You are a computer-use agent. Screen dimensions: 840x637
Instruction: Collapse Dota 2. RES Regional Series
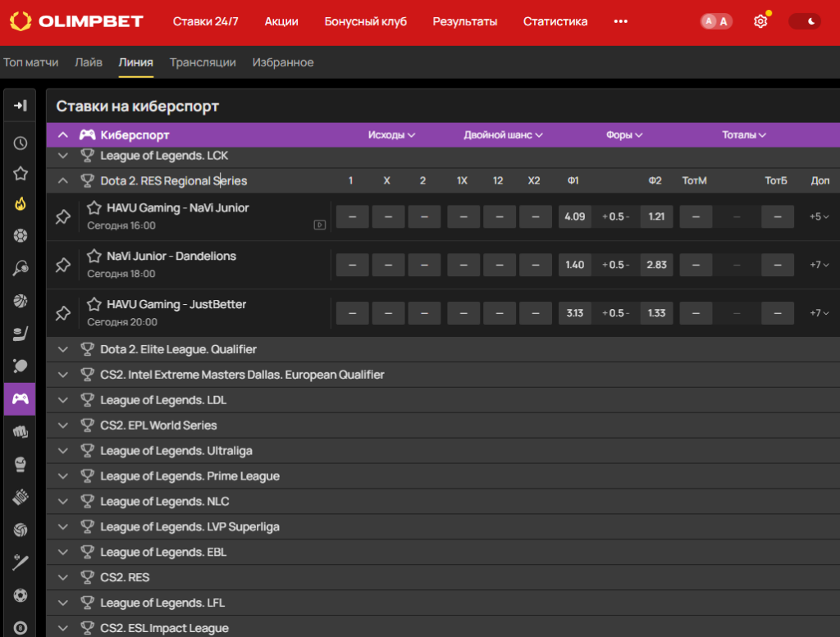click(x=62, y=180)
